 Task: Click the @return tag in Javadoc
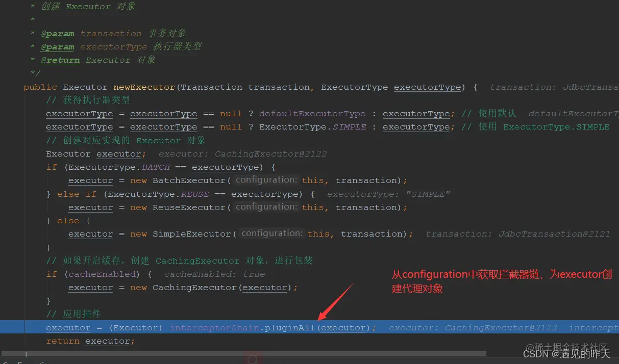(x=60, y=60)
